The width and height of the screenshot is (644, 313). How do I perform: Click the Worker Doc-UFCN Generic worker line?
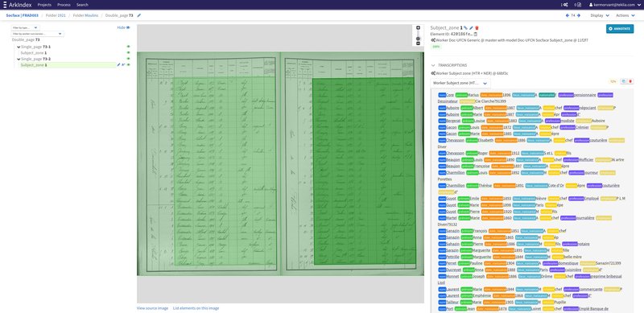(510, 40)
